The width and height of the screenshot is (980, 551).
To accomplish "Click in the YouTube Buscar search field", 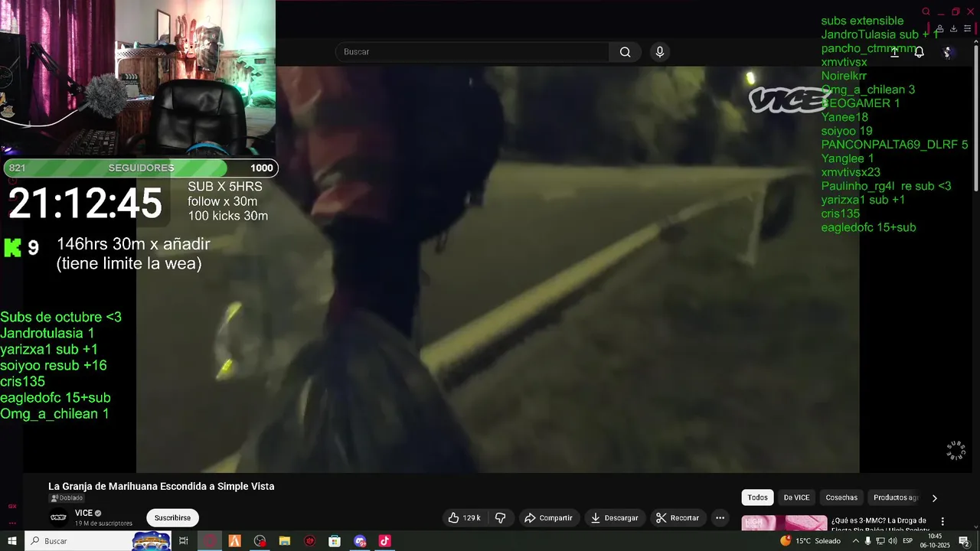I will pyautogui.click(x=472, y=52).
